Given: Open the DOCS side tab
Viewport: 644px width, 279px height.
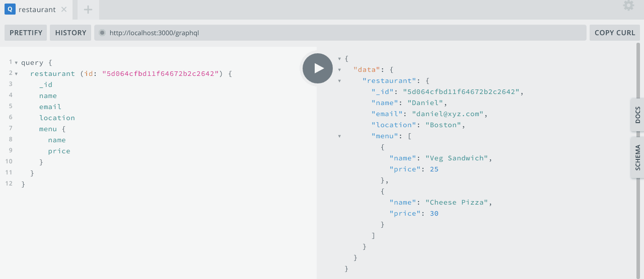Looking at the screenshot, I should pyautogui.click(x=637, y=115).
